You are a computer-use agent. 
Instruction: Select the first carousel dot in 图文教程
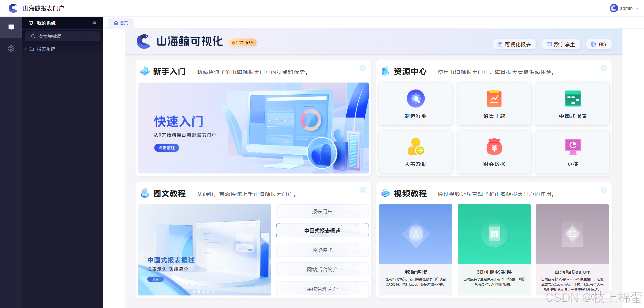(194, 292)
